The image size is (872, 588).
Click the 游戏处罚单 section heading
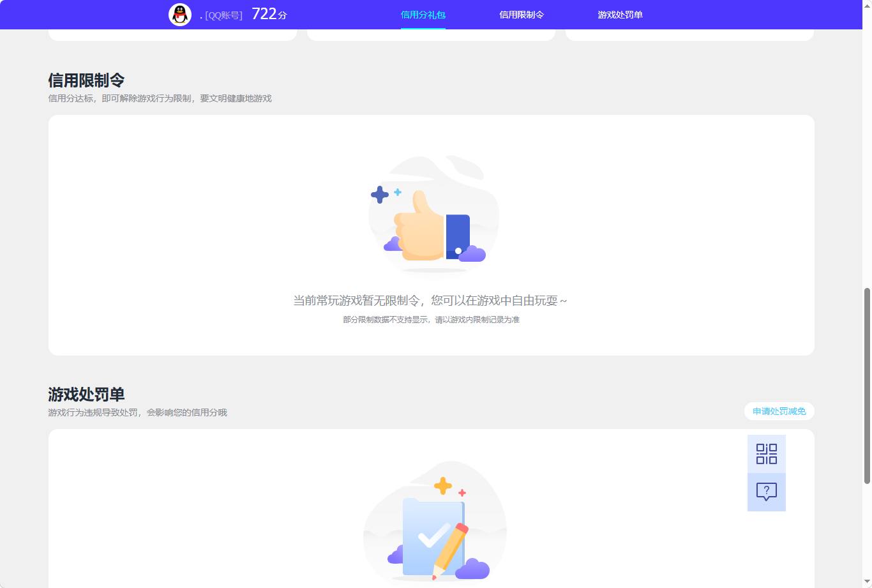pyautogui.click(x=86, y=395)
